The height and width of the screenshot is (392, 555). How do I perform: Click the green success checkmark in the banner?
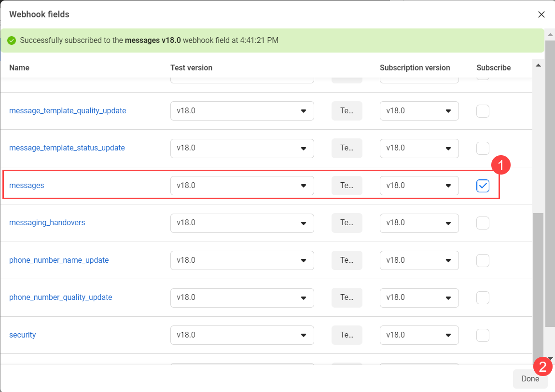pos(12,40)
